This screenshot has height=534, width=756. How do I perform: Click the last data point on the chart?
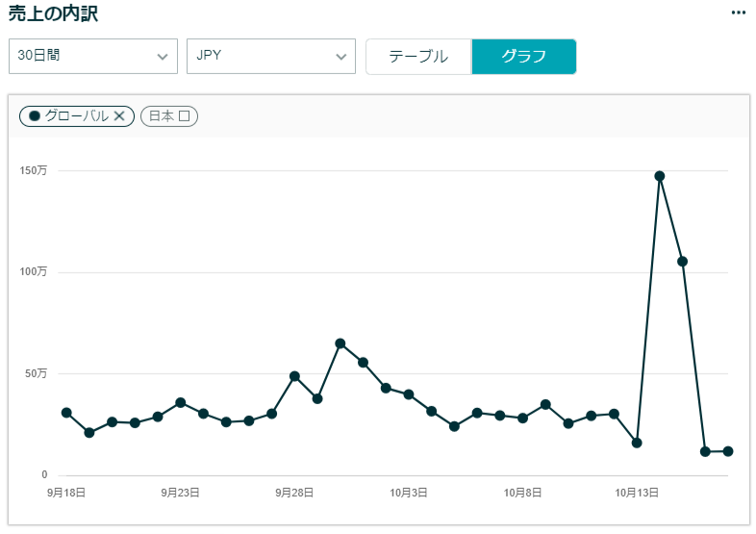click(x=728, y=451)
